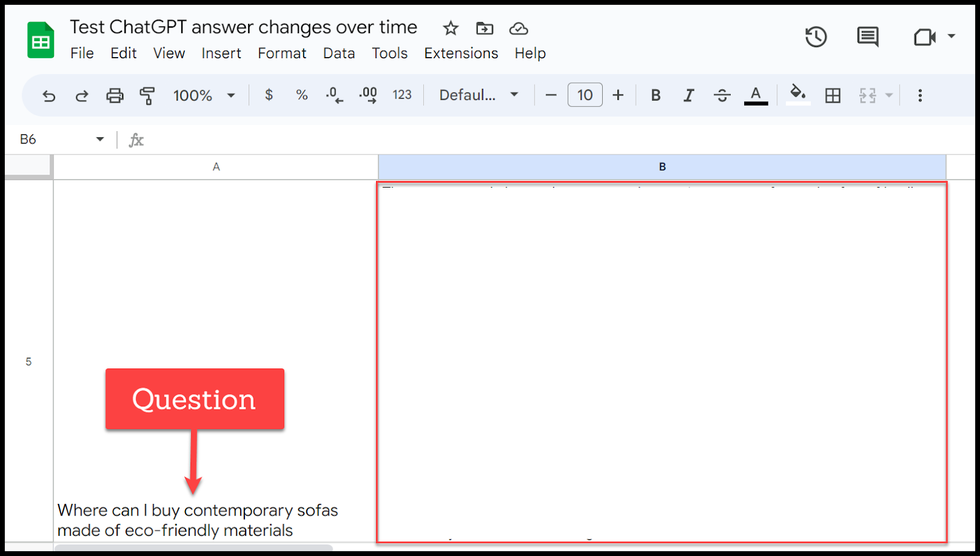Screen dimensions: 980x556
Task: Toggle bold formatting
Action: [x=655, y=96]
